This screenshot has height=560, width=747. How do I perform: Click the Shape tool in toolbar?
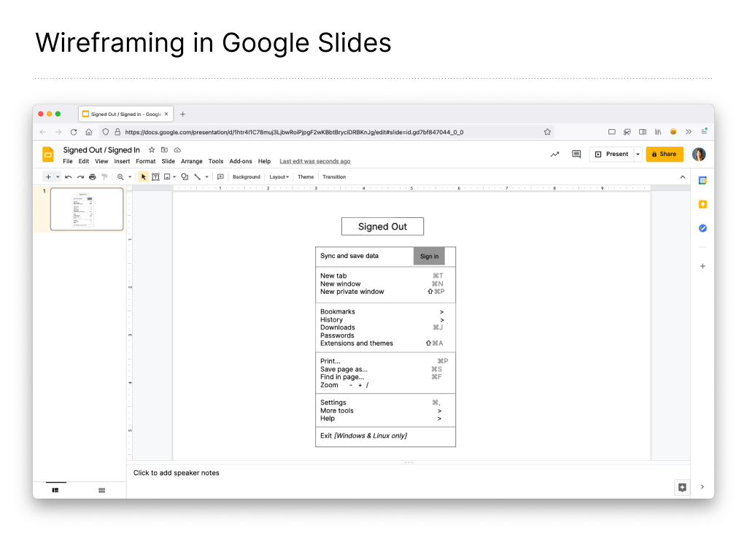[185, 177]
